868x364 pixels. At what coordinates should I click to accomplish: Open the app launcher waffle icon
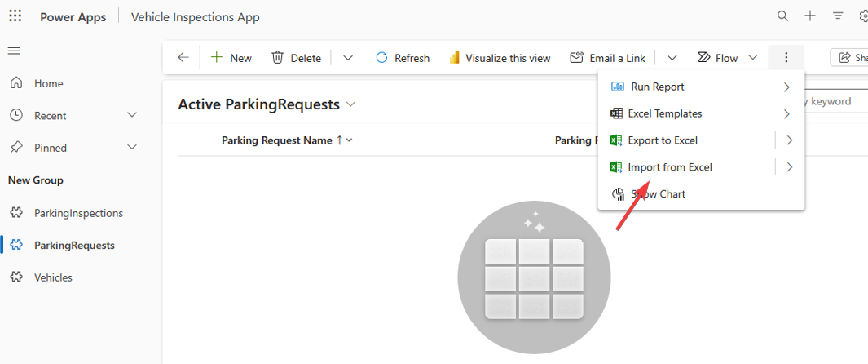pyautogui.click(x=15, y=16)
